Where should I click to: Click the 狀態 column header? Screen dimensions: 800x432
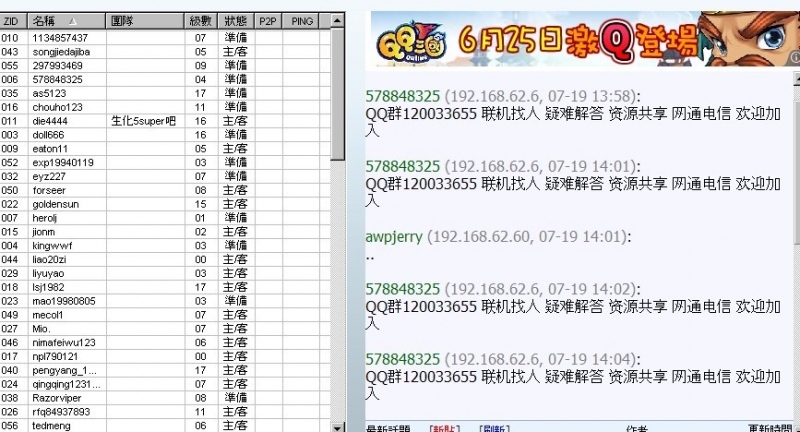coord(235,21)
